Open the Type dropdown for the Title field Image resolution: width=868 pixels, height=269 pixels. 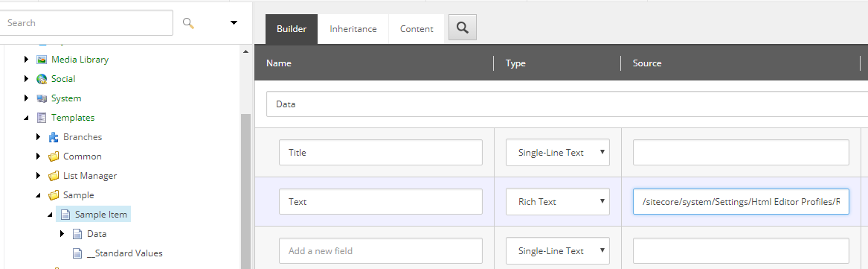(x=557, y=153)
